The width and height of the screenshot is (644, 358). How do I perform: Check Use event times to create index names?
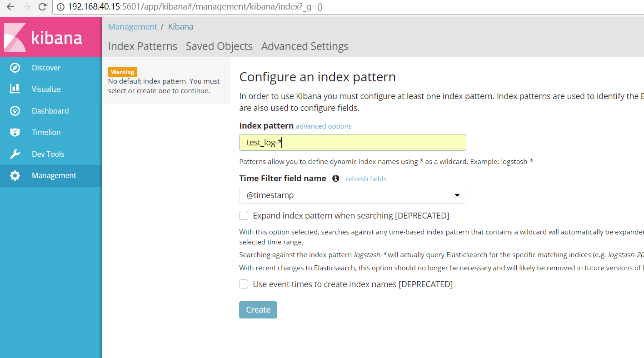[244, 284]
